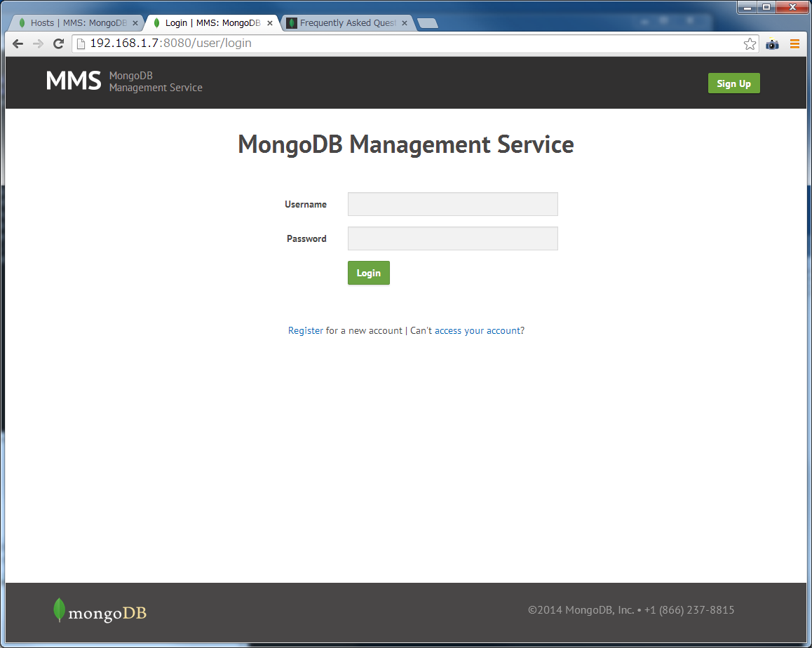Viewport: 812px width, 648px height.
Task: Open the 'access your account' link
Action: (478, 330)
